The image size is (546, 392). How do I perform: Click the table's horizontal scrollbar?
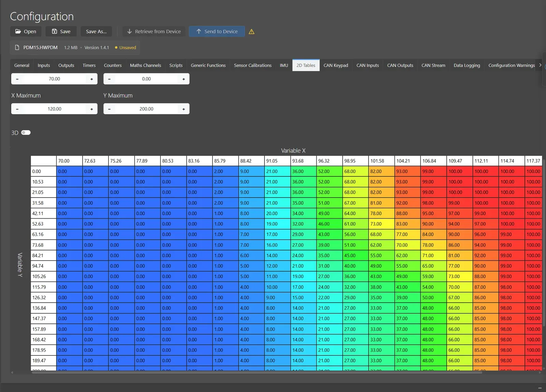click(x=257, y=373)
